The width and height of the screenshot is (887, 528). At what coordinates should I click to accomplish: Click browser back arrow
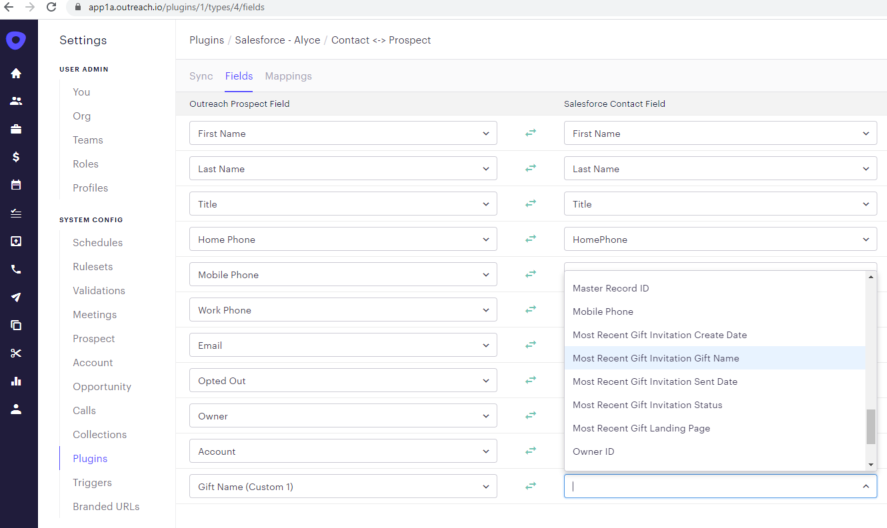pyautogui.click(x=8, y=7)
